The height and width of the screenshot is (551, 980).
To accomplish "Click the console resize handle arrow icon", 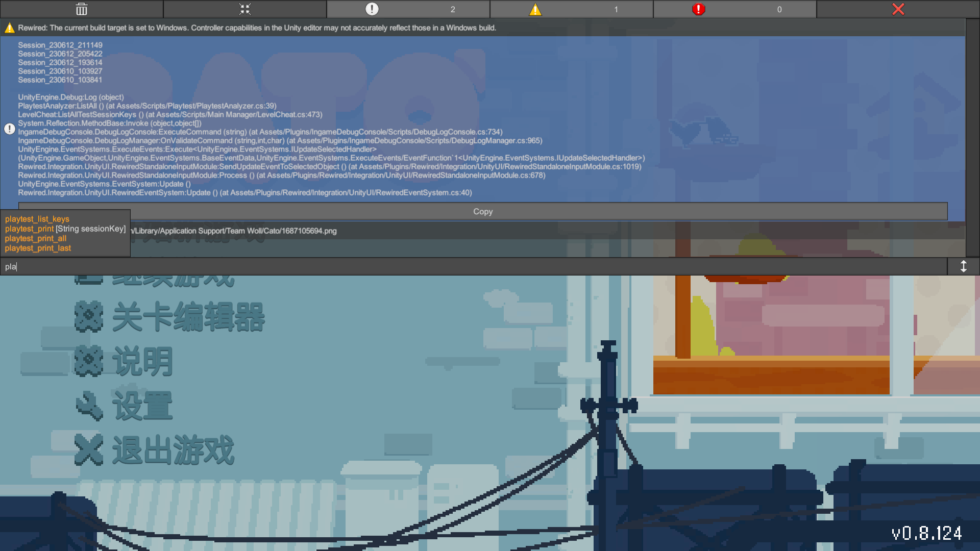I will [x=964, y=266].
